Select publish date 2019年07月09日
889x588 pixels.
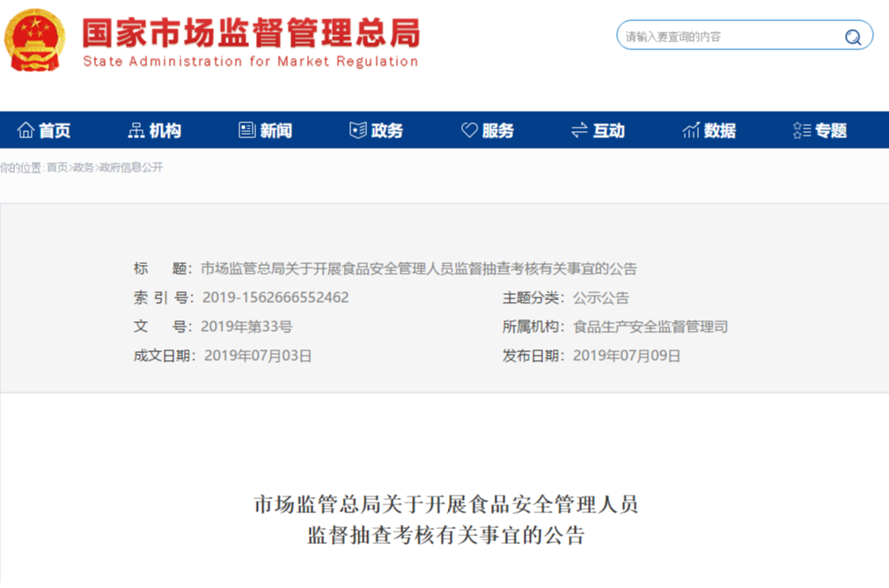[627, 356]
